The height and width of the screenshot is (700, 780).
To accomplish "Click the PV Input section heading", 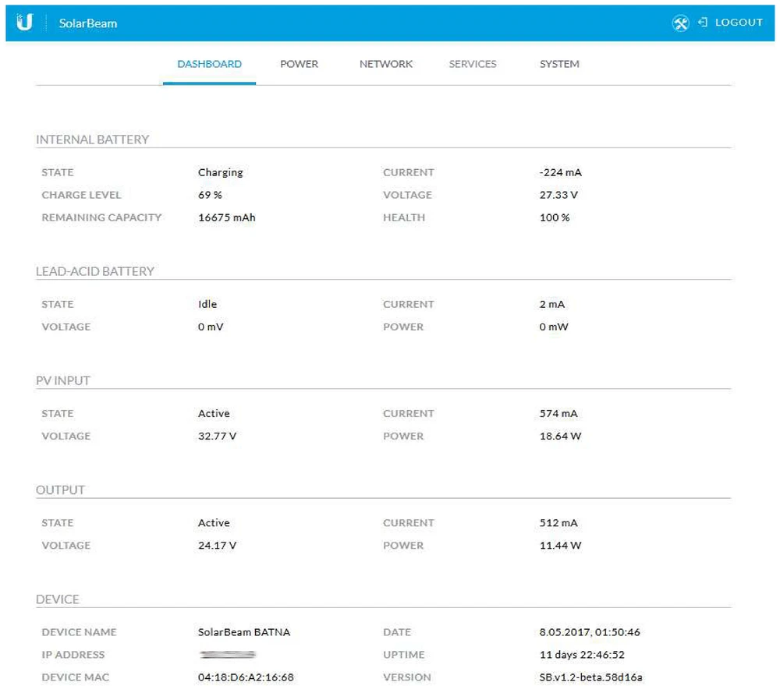I will pos(63,380).
